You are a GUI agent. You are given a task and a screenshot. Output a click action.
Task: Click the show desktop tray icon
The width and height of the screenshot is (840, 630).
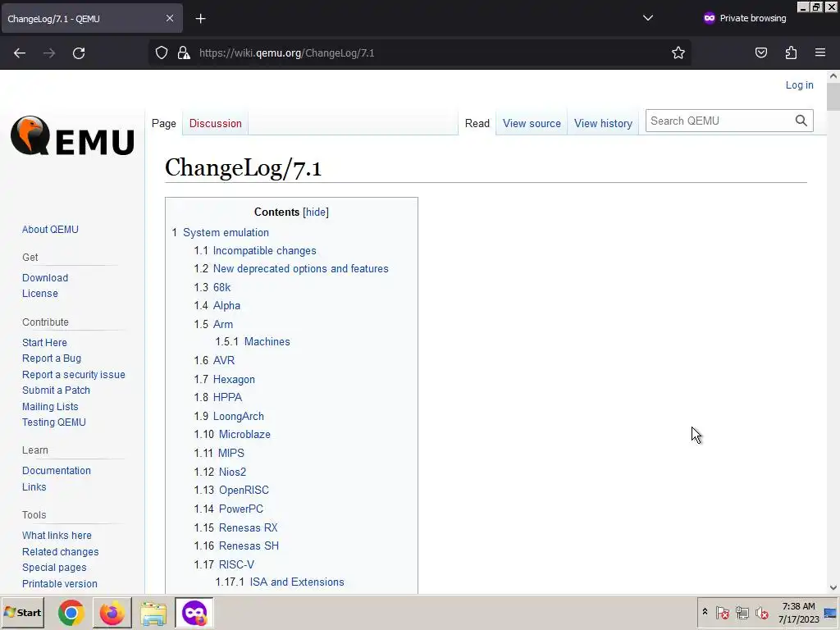[831, 612]
